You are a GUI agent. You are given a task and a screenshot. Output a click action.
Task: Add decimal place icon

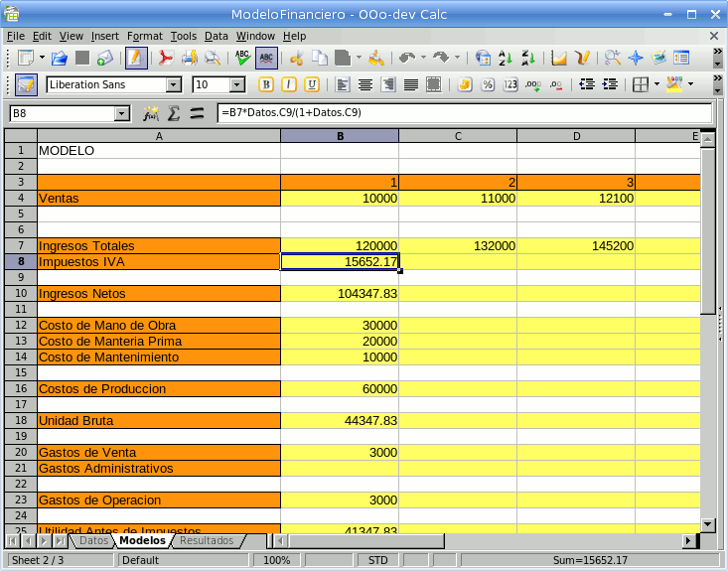pyautogui.click(x=533, y=85)
